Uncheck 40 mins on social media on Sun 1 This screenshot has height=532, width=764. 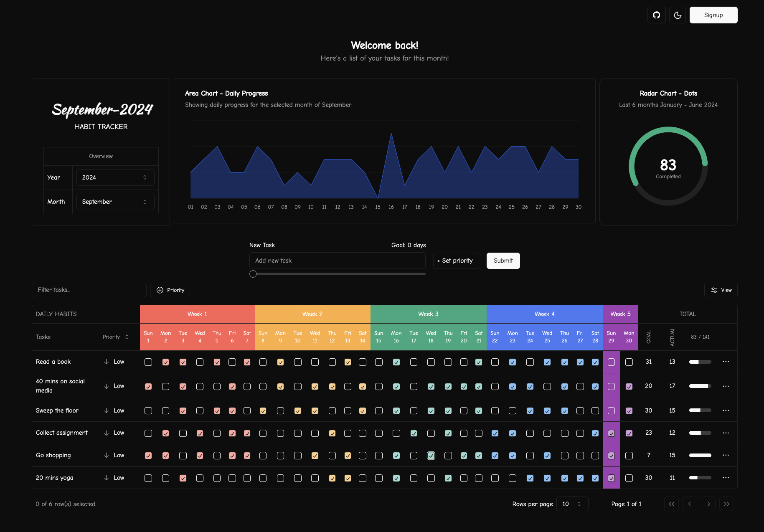coord(148,386)
